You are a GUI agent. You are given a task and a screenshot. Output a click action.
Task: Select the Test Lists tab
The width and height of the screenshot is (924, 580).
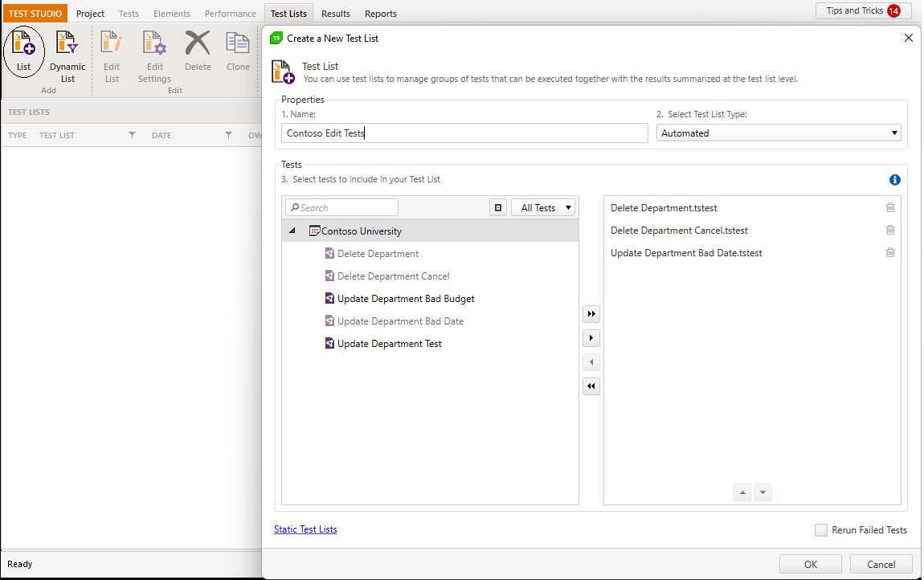[x=288, y=14]
